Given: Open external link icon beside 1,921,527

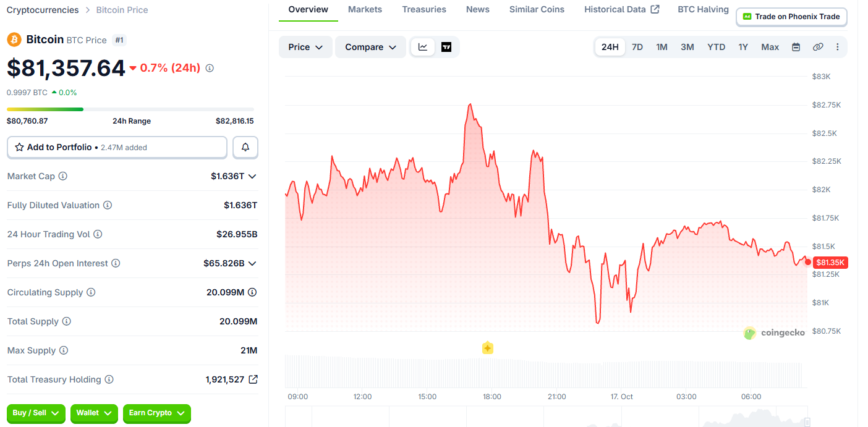Looking at the screenshot, I should click(253, 379).
